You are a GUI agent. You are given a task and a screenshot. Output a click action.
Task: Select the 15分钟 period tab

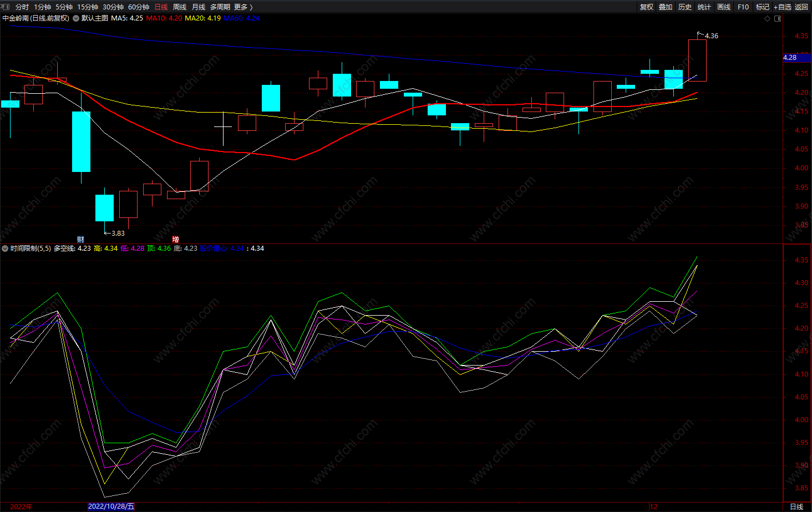(x=88, y=7)
